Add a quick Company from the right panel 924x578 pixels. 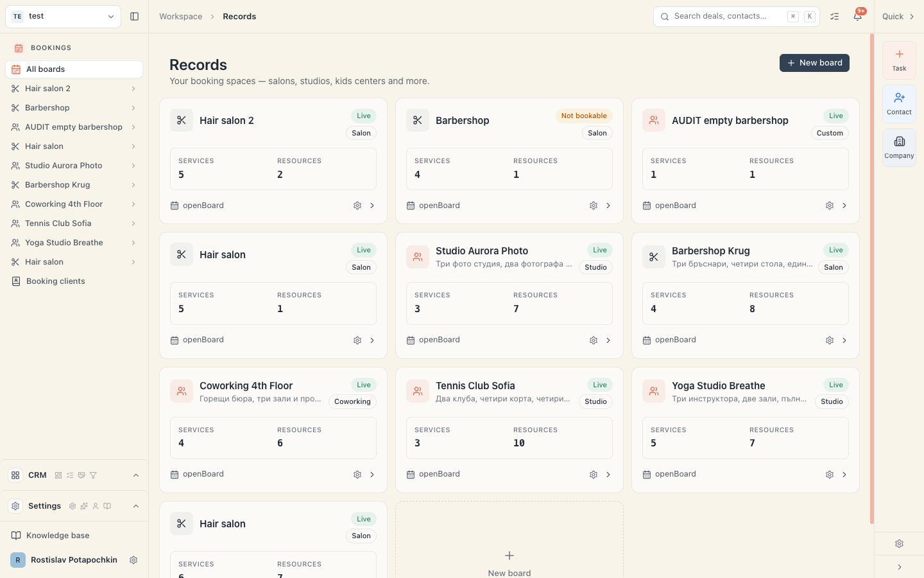[899, 148]
